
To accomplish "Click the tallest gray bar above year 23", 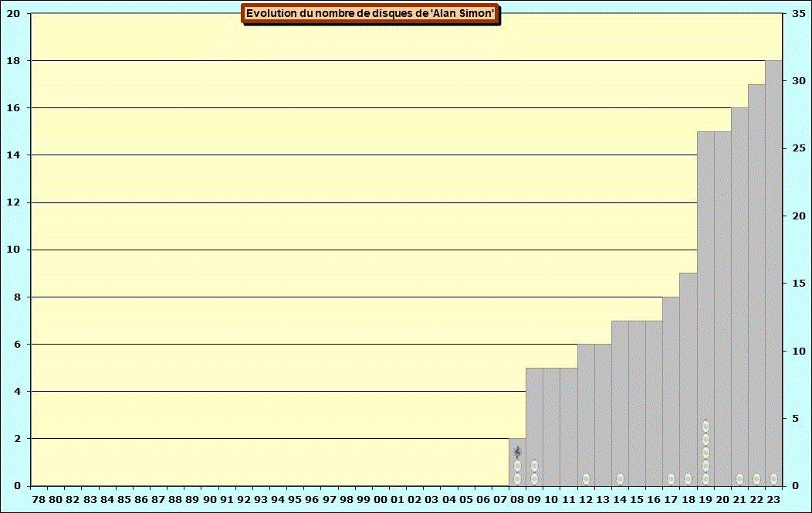I will tap(773, 273).
